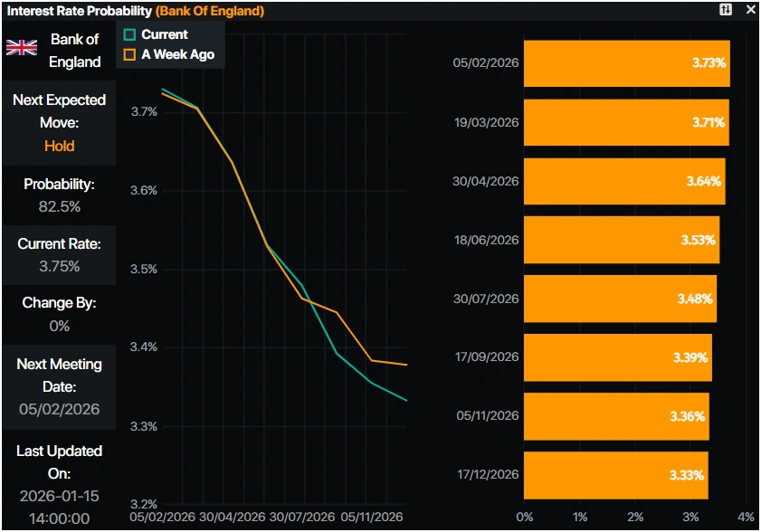Click the (Bank Of England) title text
The height and width of the screenshot is (532, 761).
point(210,11)
